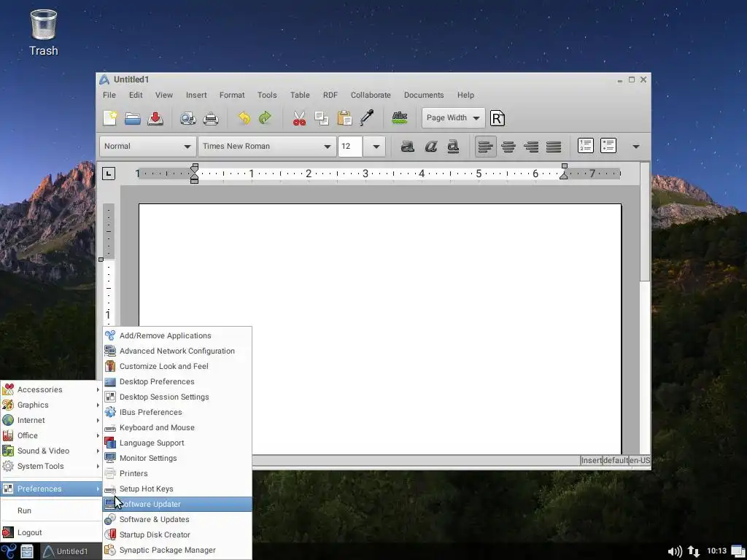Open the Trash desktop icon
Viewport: 747px width, 560px height.
(43, 32)
